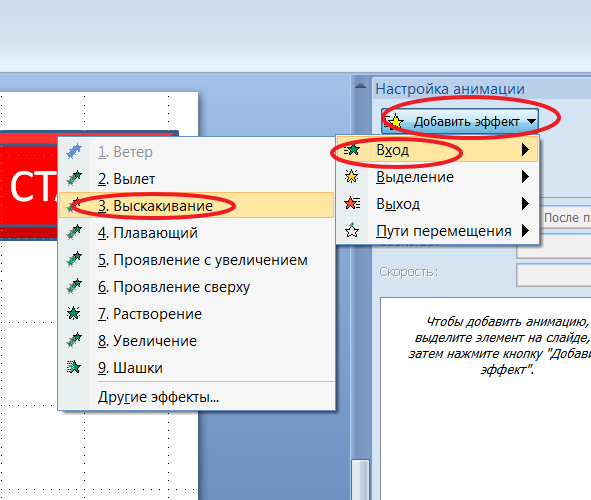Click the empty animation list hint text
Viewport: 591px width, 500px height.
tap(499, 345)
